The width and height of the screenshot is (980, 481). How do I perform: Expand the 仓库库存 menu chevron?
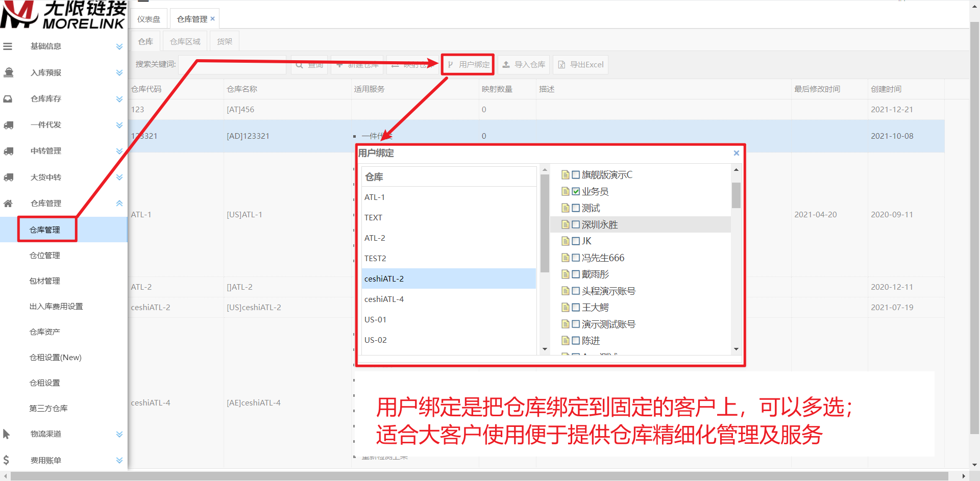pos(119,99)
